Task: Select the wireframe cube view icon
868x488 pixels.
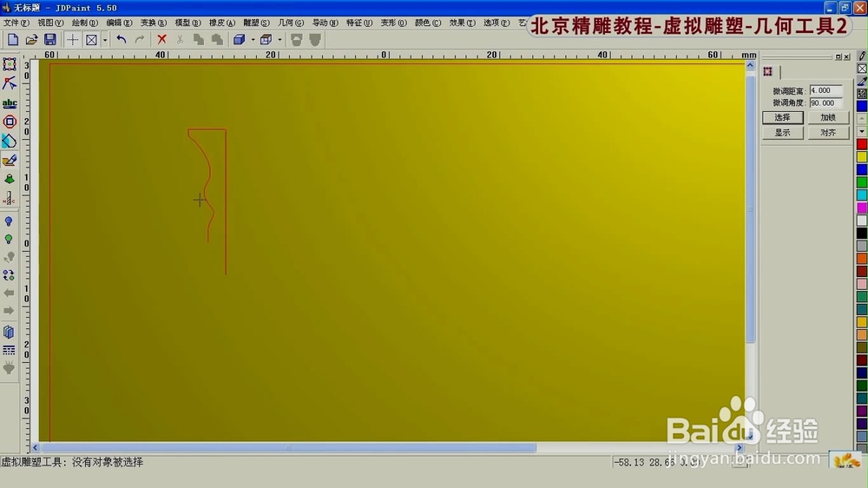Action: click(266, 39)
